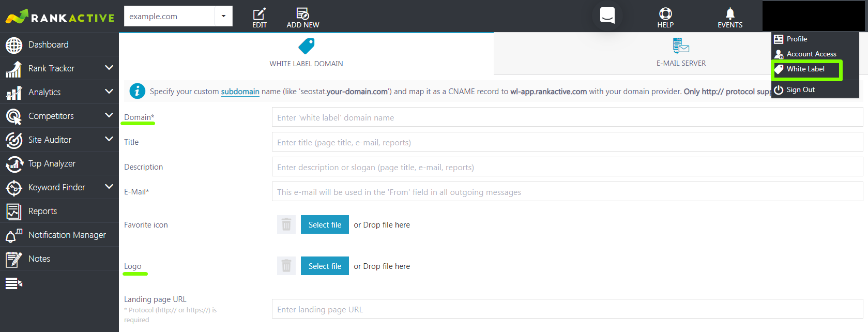The image size is (868, 332).
Task: Delete the Logo file
Action: tap(286, 266)
